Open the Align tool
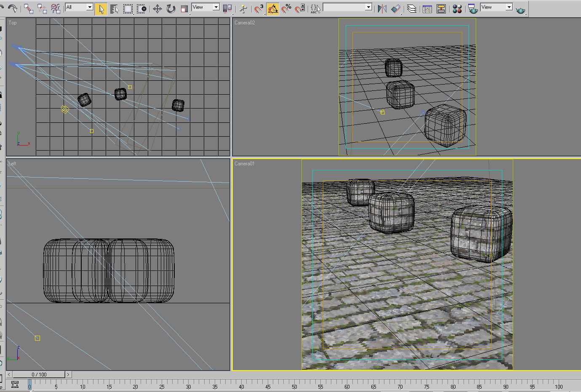Viewport: 581px width, 392px height. [395, 8]
